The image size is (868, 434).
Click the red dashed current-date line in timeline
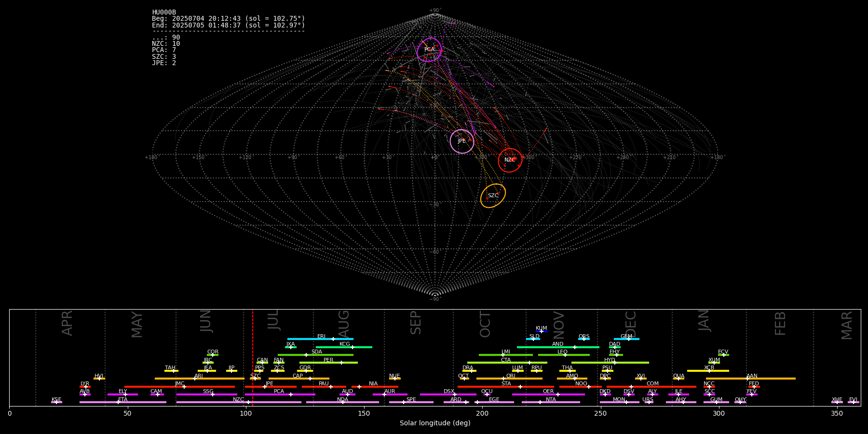[253, 357]
